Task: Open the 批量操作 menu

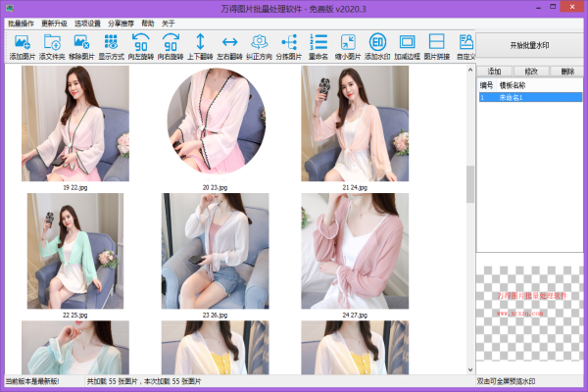Action: click(x=21, y=22)
